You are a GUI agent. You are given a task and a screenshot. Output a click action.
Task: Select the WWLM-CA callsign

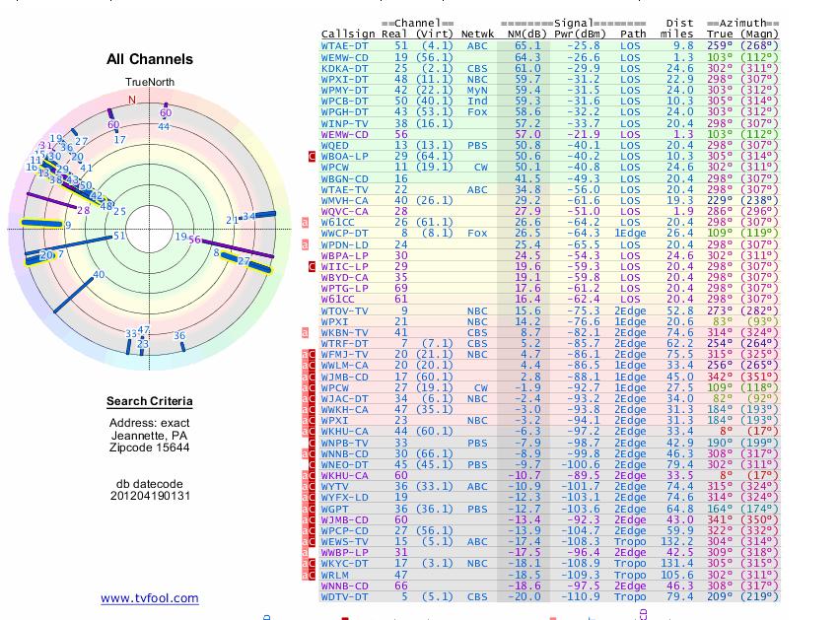click(x=344, y=366)
